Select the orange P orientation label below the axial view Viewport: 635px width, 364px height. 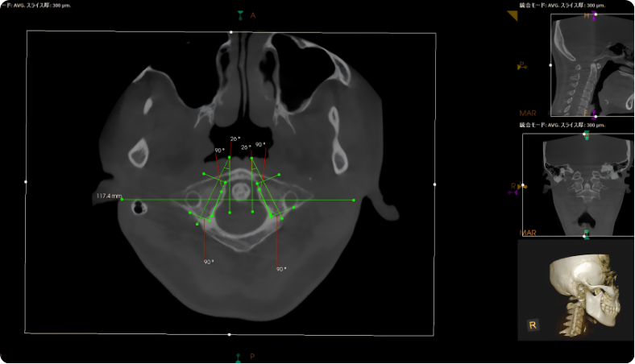(x=252, y=357)
